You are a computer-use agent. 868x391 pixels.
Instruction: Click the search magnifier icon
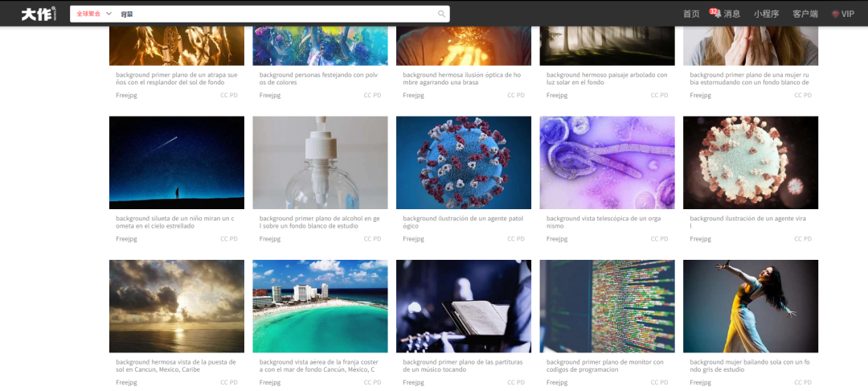click(x=441, y=14)
